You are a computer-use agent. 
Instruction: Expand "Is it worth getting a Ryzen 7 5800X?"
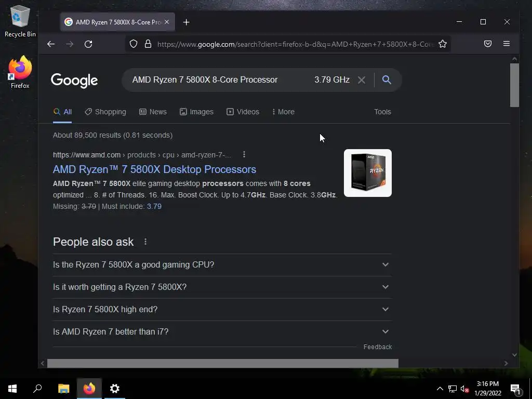pyautogui.click(x=222, y=287)
